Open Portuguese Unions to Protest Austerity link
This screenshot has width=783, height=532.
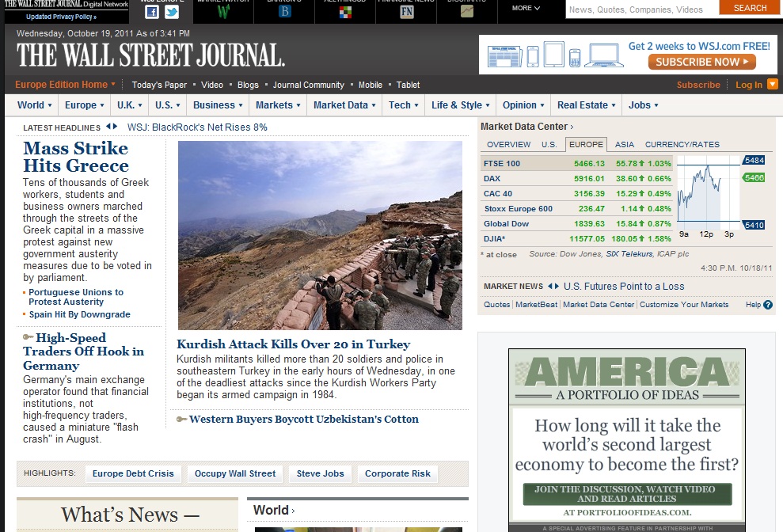click(x=76, y=297)
